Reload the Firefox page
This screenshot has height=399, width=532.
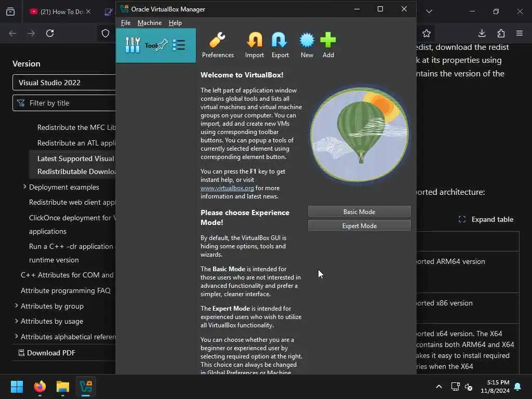[x=50, y=33]
